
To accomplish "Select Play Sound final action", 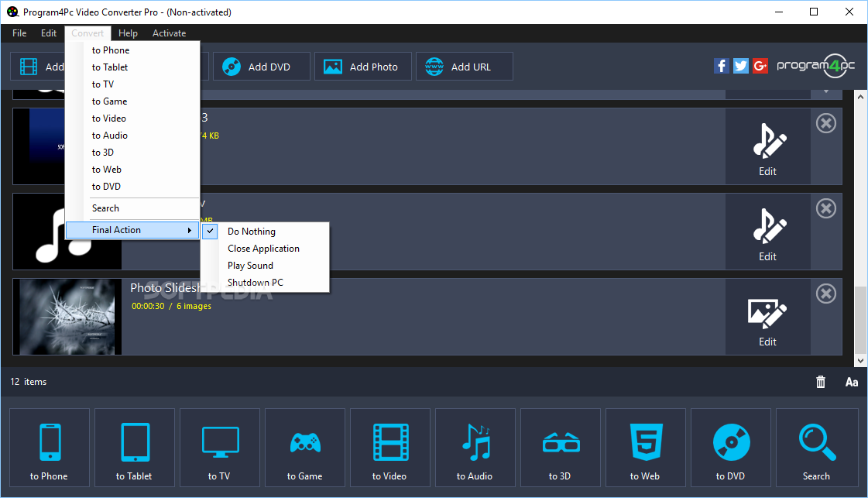I will 265,266.
